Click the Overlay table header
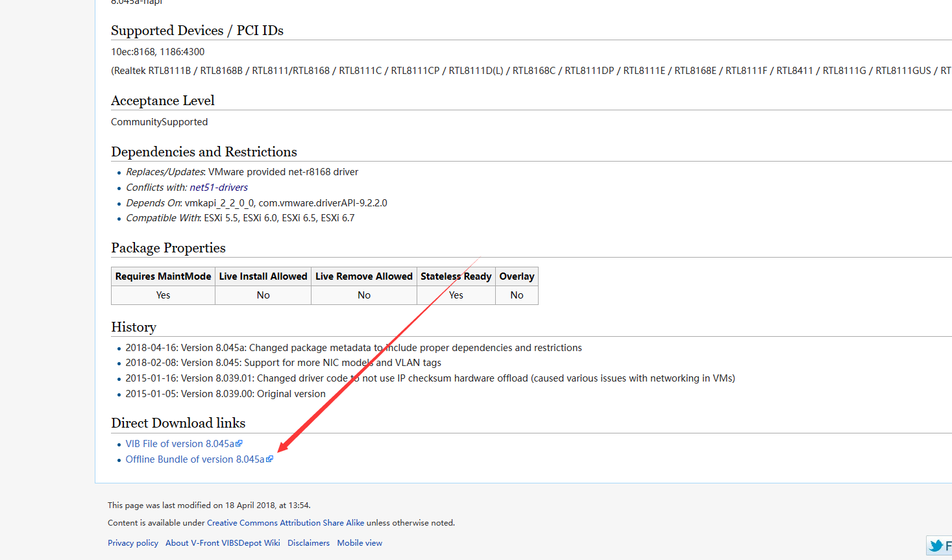 pos(517,276)
